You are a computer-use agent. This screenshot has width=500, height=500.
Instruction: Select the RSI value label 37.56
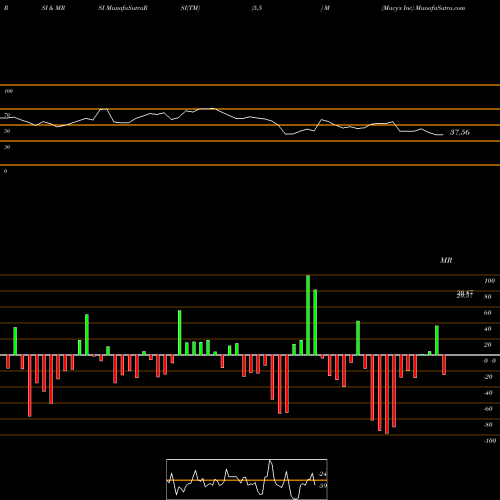pyautogui.click(x=460, y=132)
